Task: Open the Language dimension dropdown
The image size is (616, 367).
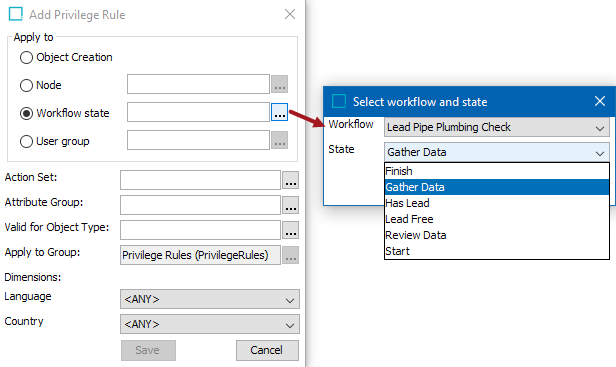Action: click(x=210, y=299)
